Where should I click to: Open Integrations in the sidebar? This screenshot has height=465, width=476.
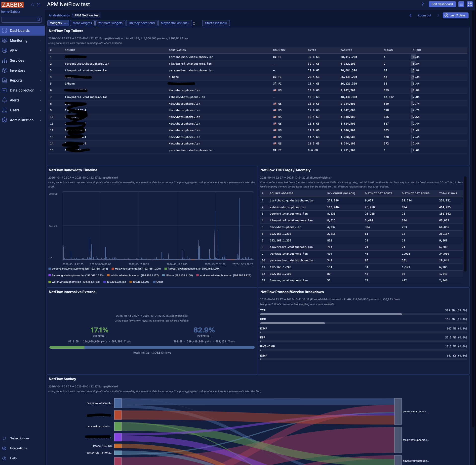point(18,448)
